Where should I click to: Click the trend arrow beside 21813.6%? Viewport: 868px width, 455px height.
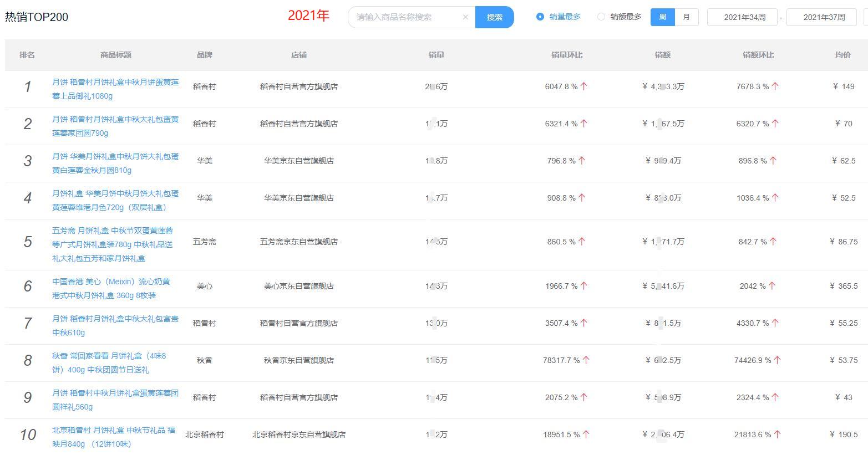click(779, 434)
